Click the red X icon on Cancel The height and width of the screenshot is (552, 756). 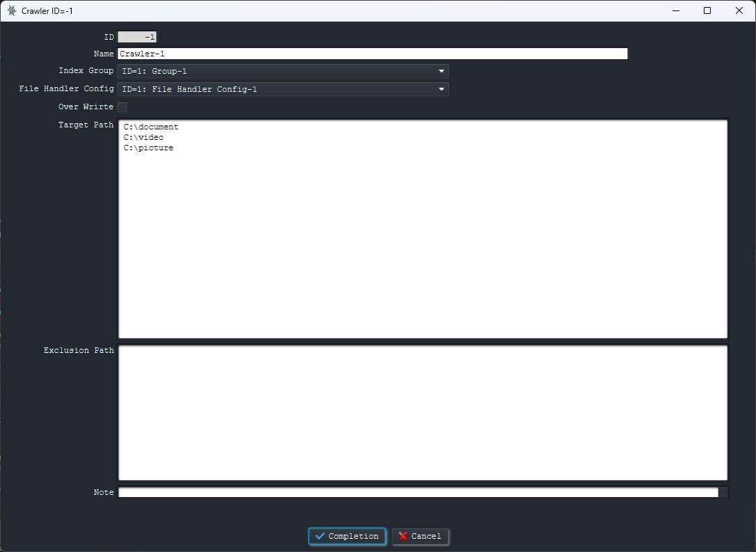pyautogui.click(x=402, y=536)
